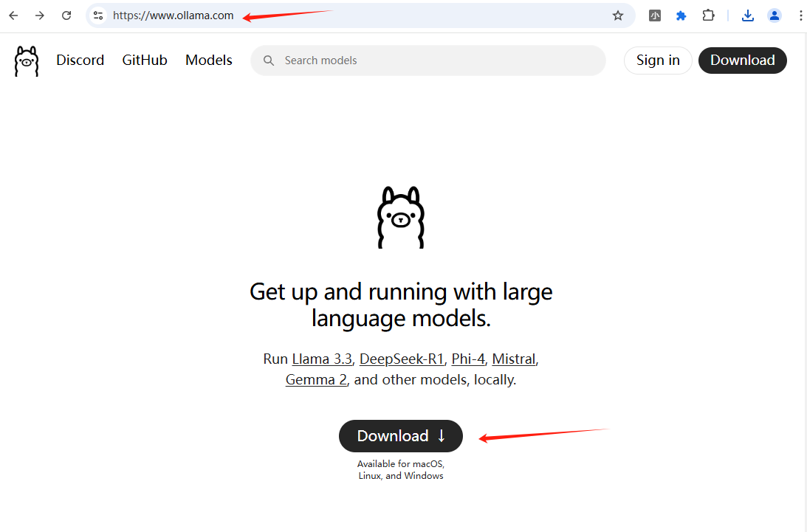
Task: Click the blue puzzle-piece extension icon
Action: pos(681,15)
